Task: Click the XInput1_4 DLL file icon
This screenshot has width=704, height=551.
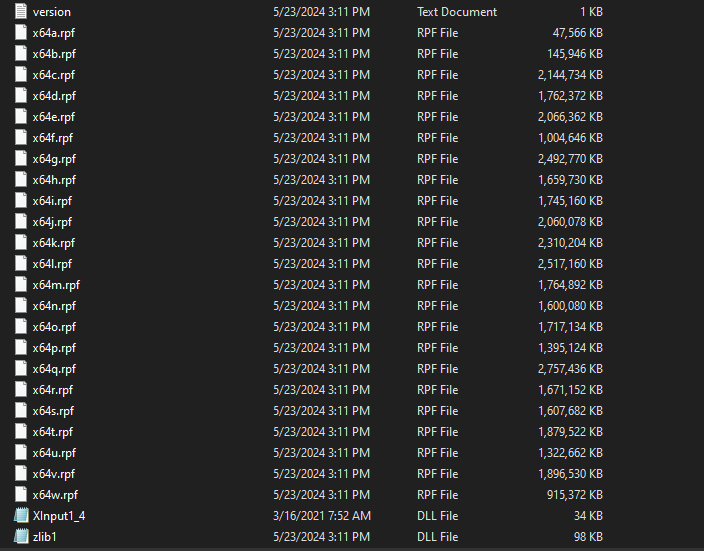Action: click(x=22, y=516)
